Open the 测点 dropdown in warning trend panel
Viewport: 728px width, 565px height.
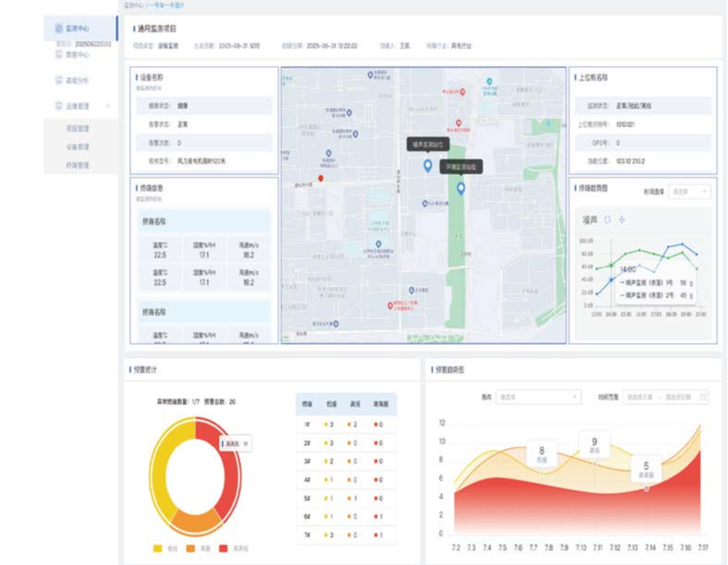[538, 397]
